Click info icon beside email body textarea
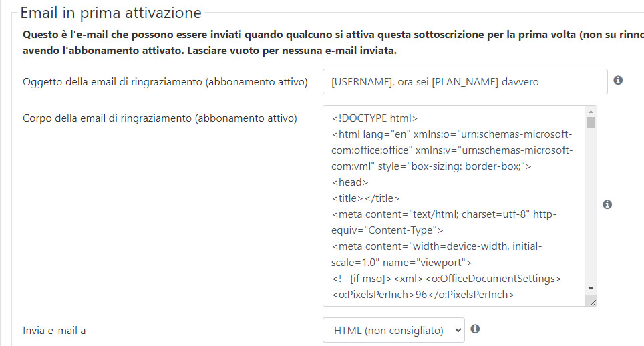644x346 pixels. tap(607, 204)
